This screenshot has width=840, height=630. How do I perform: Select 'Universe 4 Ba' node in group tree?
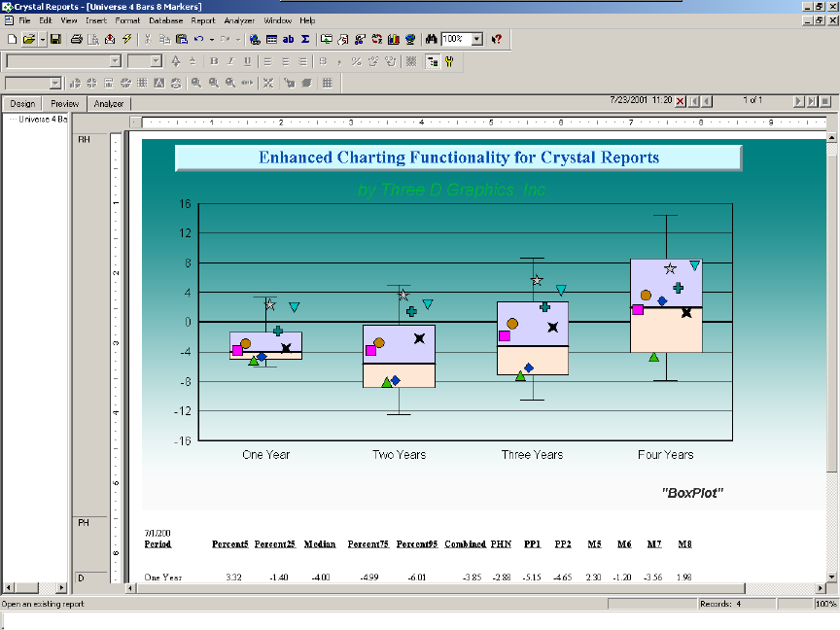[43, 119]
